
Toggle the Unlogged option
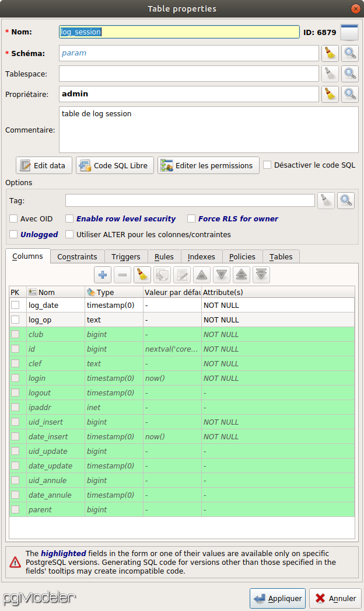[x=13, y=234]
